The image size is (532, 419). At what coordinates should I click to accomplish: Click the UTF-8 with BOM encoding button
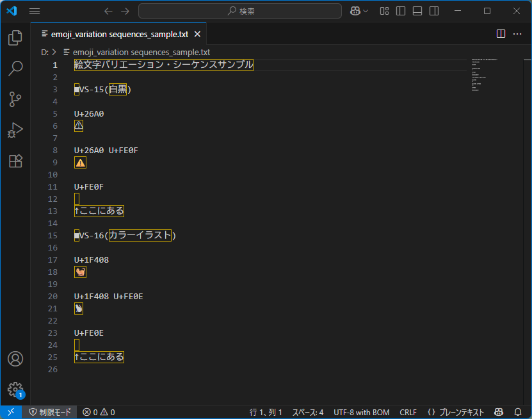(x=361, y=412)
